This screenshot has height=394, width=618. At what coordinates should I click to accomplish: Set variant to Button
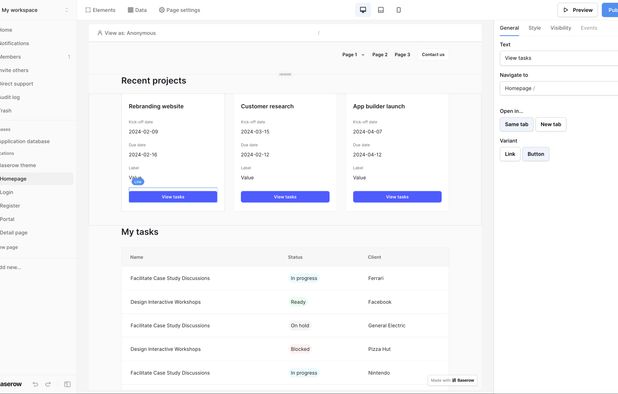tap(536, 154)
